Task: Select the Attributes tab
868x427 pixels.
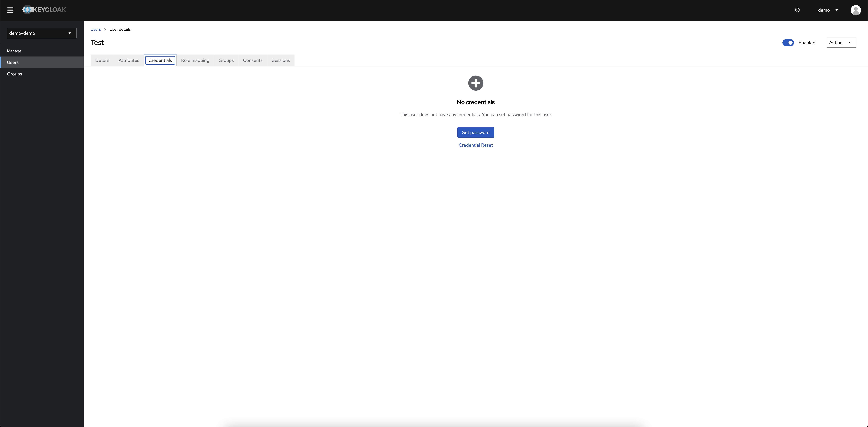Action: click(x=128, y=60)
